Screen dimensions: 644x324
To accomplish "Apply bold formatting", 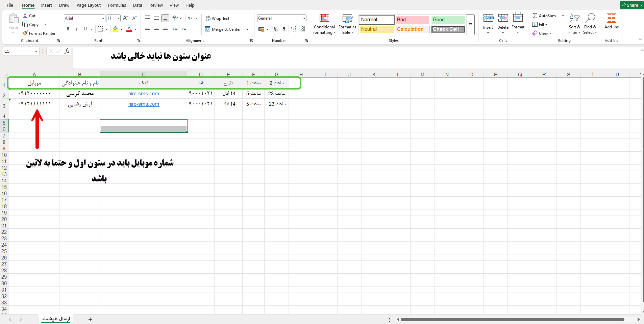I will pyautogui.click(x=68, y=29).
